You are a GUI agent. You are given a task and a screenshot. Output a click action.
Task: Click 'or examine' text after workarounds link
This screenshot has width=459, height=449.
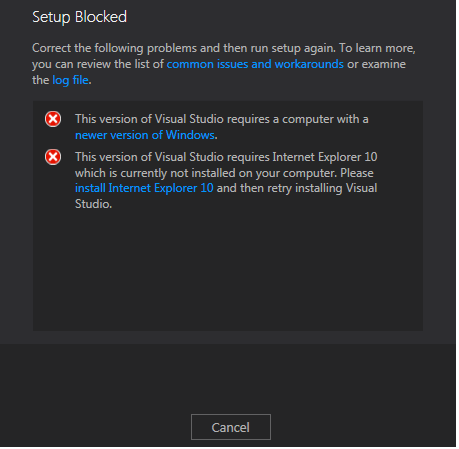click(376, 64)
